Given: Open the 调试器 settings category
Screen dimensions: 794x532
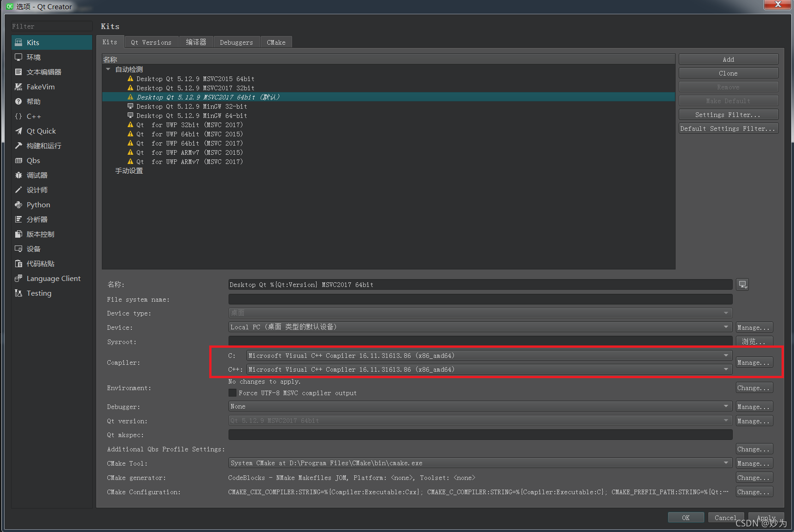Looking at the screenshot, I should click(52, 175).
